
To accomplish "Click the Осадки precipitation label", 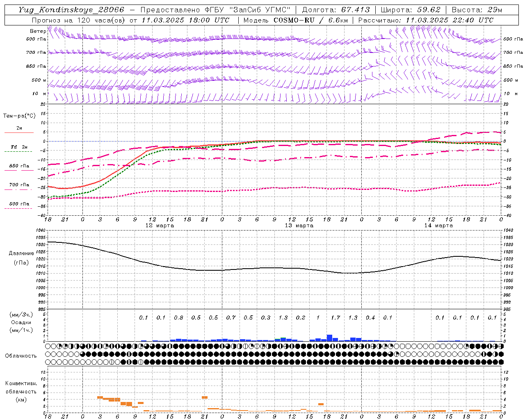I will 21,322.
